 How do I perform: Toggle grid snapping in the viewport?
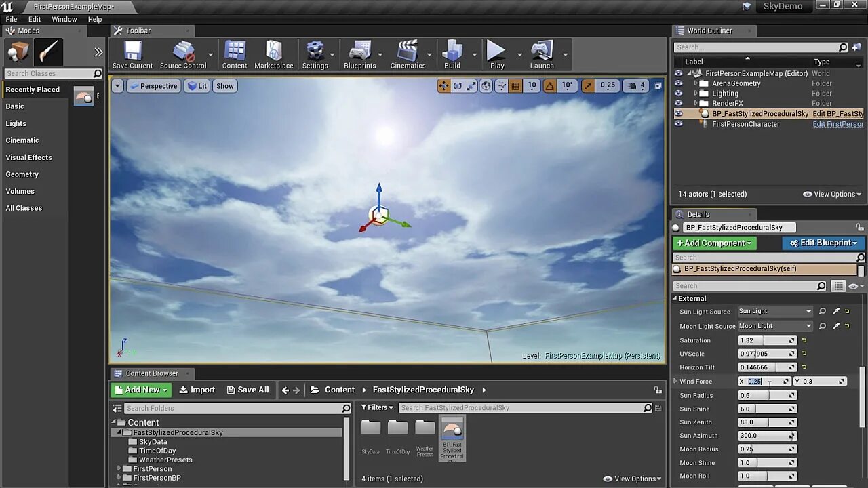coord(515,85)
